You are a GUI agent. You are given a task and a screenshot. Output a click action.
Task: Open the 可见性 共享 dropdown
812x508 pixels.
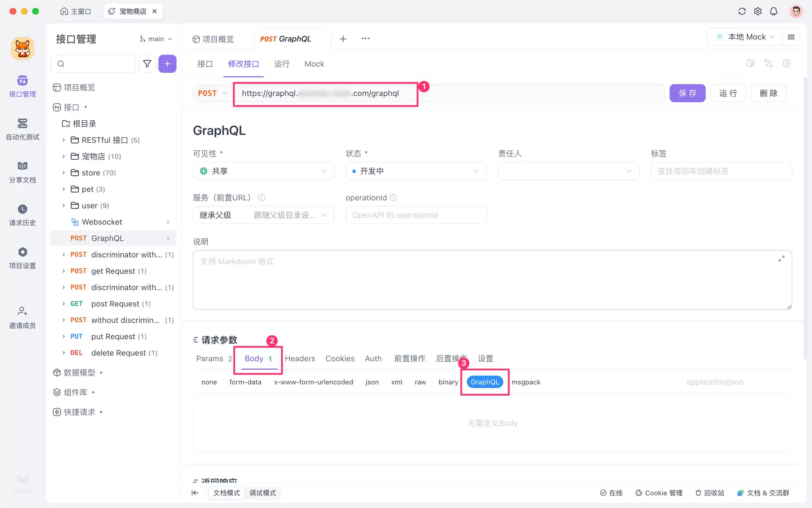(x=263, y=171)
